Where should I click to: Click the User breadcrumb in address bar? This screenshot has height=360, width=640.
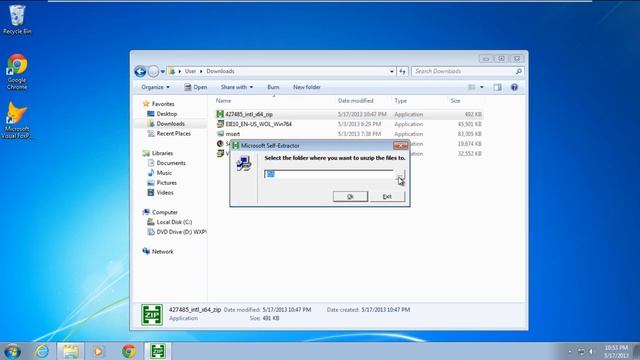tap(190, 71)
